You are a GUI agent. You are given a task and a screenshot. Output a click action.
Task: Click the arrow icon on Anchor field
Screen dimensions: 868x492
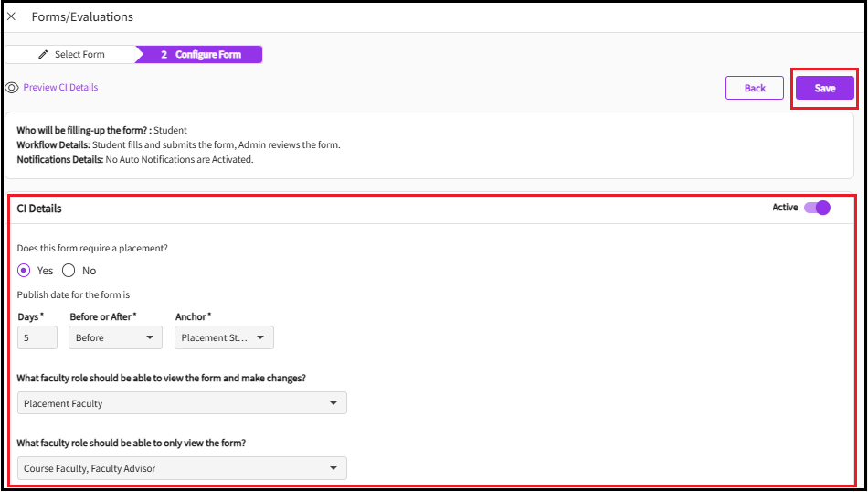(260, 337)
